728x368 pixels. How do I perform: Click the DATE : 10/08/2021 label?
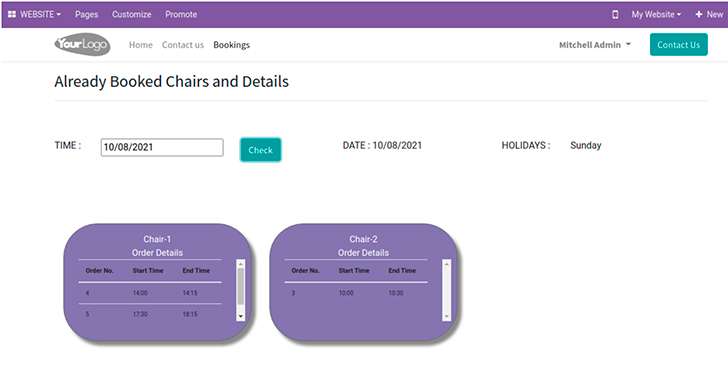pyautogui.click(x=382, y=145)
